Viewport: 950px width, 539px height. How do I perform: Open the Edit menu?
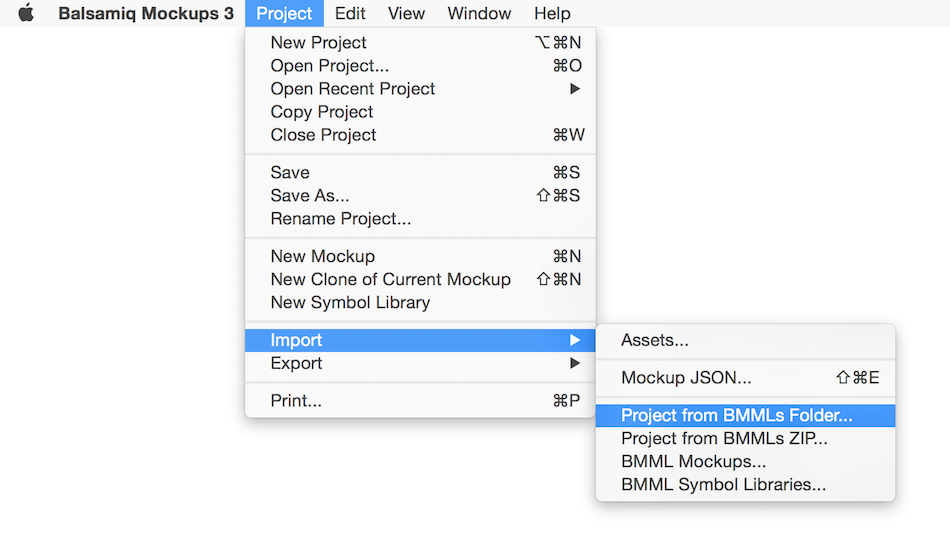point(350,13)
